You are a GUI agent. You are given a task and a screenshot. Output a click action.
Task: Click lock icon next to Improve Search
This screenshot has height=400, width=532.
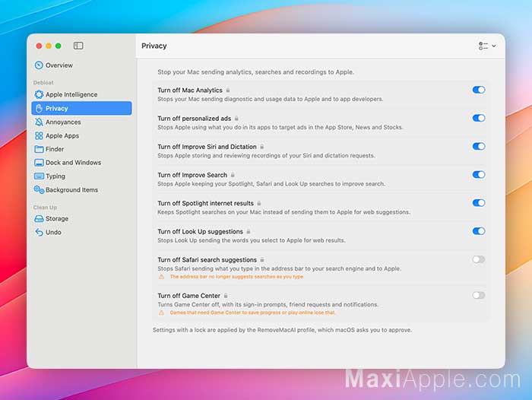coord(233,175)
